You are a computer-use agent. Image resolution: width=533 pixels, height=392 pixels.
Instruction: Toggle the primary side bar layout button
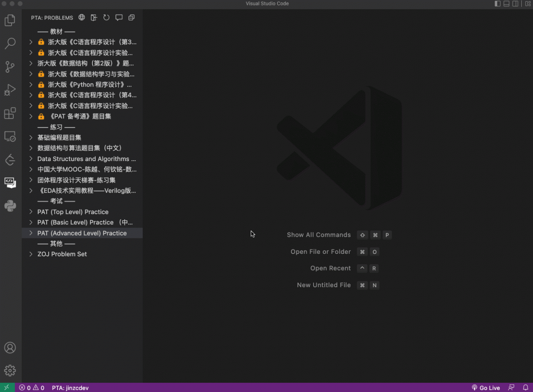(498, 4)
